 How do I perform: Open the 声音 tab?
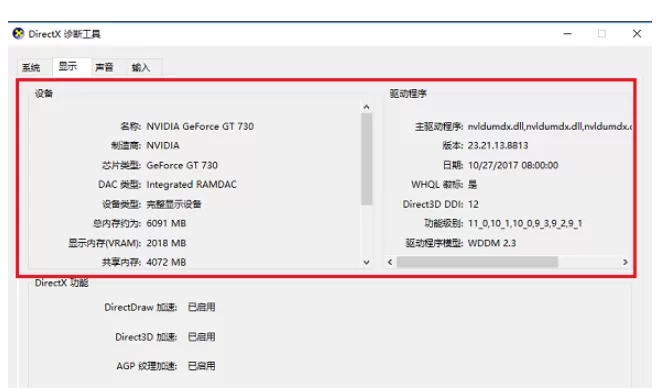tap(104, 67)
